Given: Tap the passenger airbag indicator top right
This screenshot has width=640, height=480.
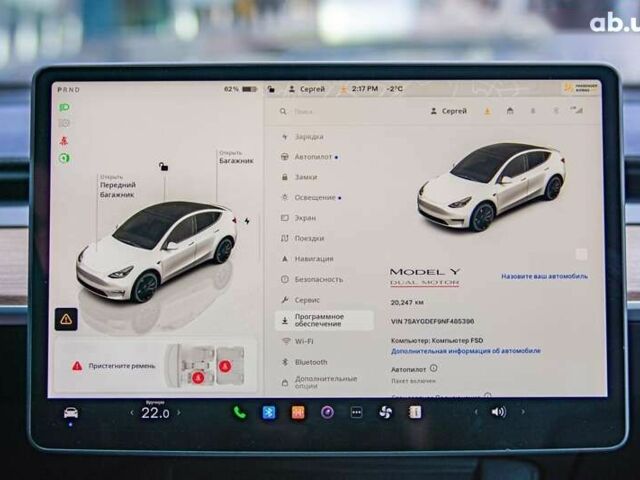Looking at the screenshot, I should click(x=580, y=88).
